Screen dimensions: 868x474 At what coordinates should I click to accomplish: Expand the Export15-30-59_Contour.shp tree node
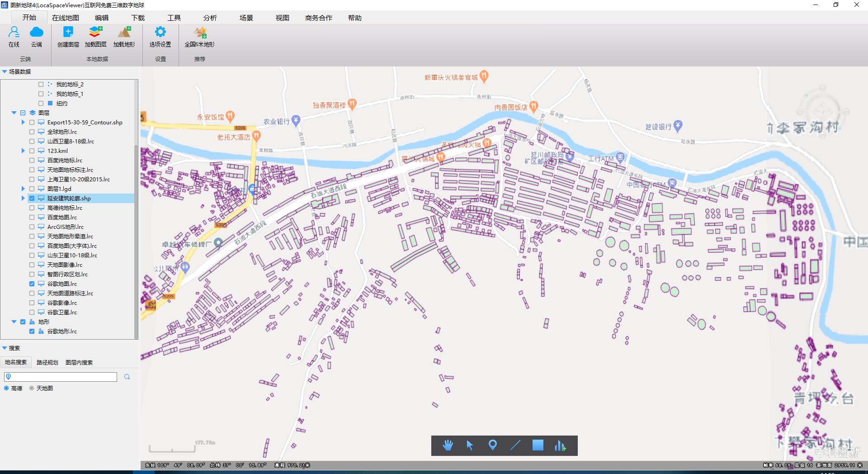(23, 123)
